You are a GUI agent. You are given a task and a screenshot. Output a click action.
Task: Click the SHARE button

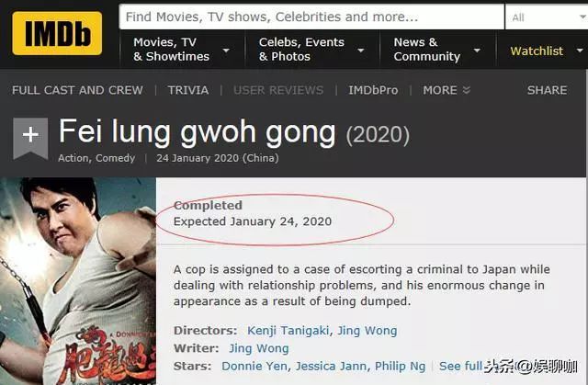[x=548, y=90]
